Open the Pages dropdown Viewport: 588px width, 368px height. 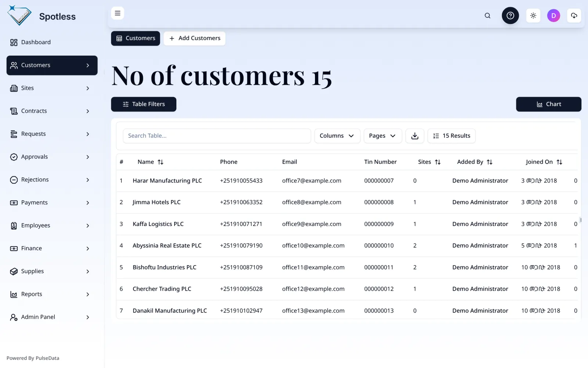[383, 136]
